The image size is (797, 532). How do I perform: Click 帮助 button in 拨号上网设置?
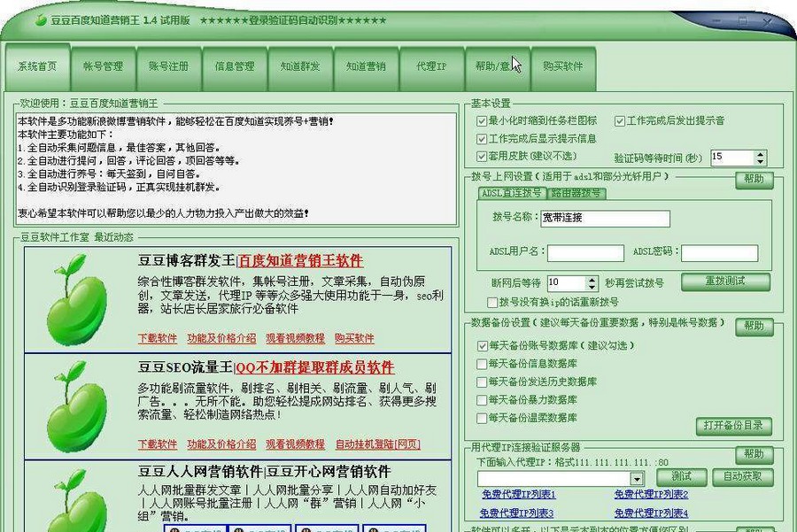tap(754, 180)
